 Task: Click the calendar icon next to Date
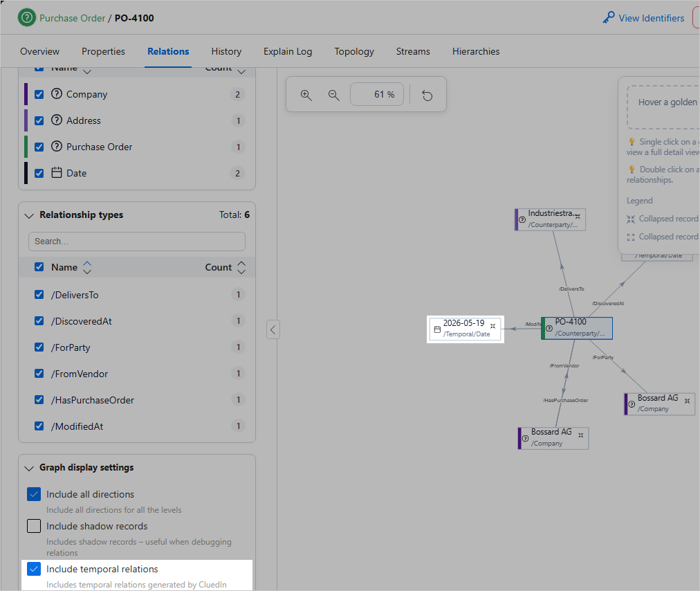(56, 172)
